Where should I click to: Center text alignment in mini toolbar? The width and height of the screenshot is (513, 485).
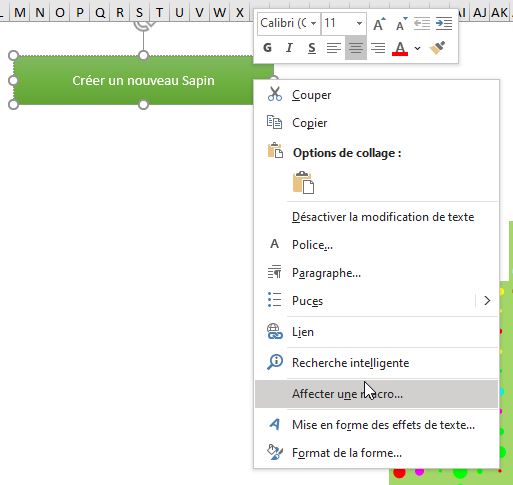(x=356, y=48)
